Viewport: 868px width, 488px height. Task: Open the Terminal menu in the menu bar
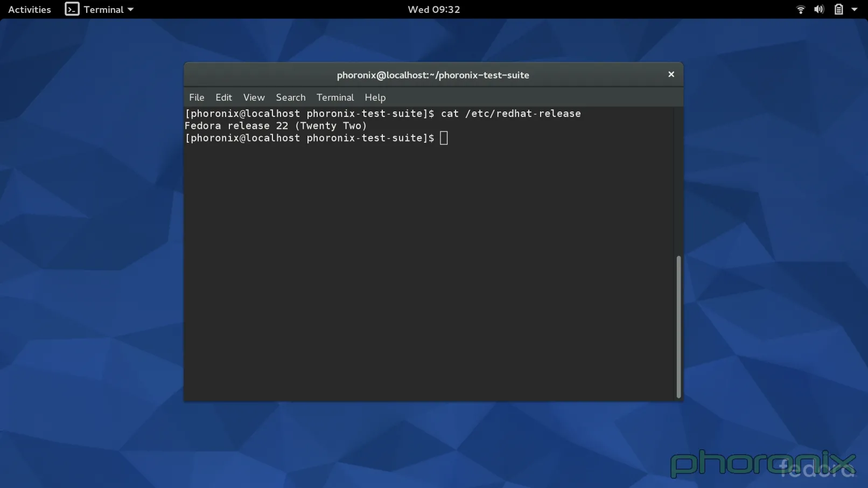tap(335, 97)
